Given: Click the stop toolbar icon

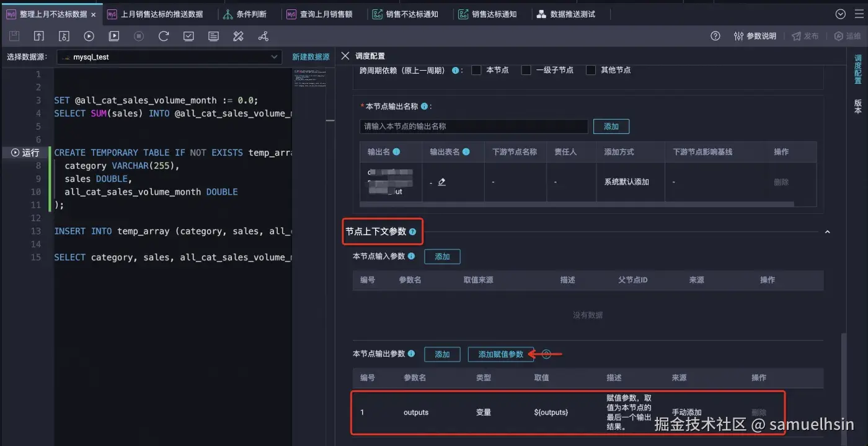Looking at the screenshot, I should click(x=139, y=37).
